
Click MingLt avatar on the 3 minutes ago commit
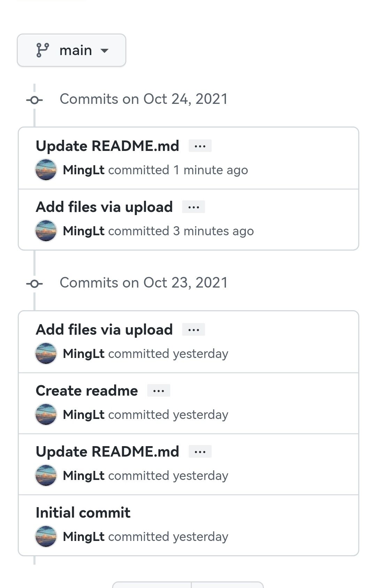click(46, 231)
